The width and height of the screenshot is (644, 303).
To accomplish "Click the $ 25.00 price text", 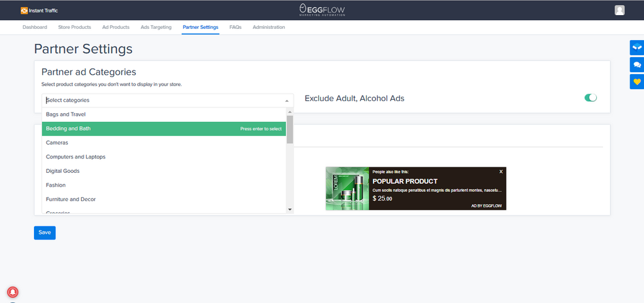I will click(x=382, y=198).
